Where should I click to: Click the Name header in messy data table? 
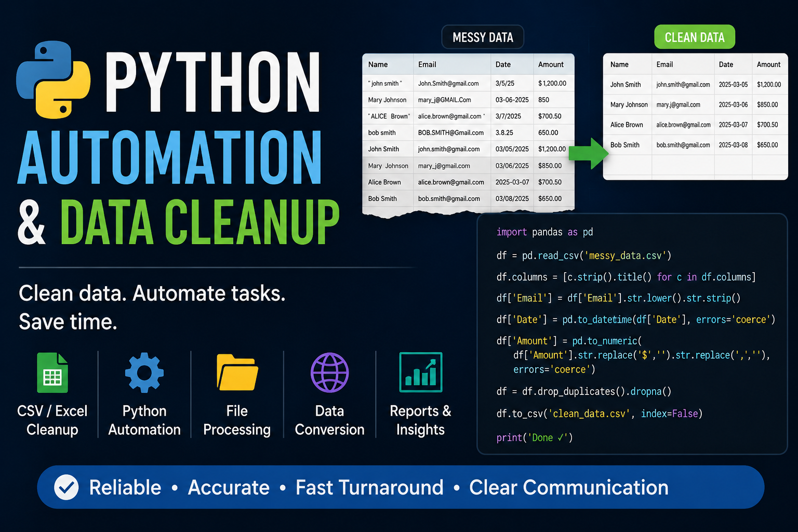[x=378, y=64]
